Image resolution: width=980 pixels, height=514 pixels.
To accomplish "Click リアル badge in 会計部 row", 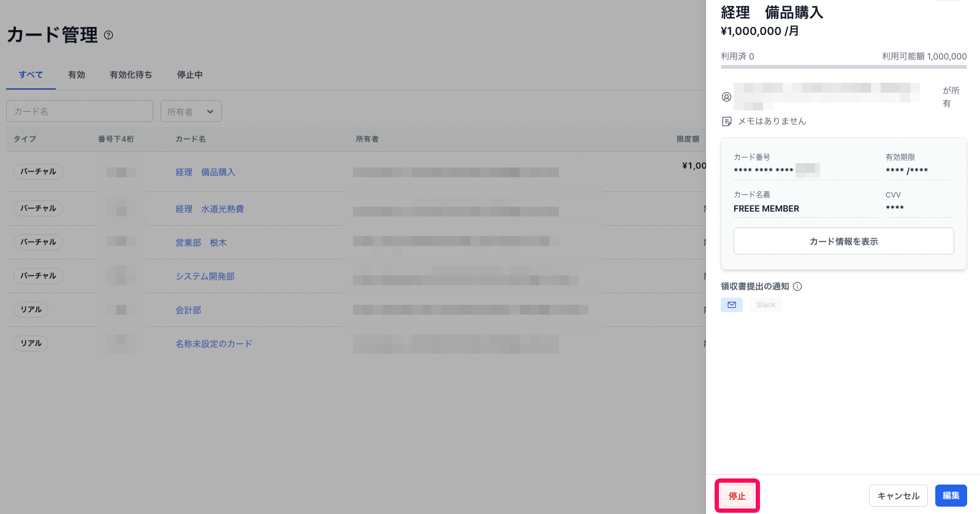I will click(x=31, y=310).
